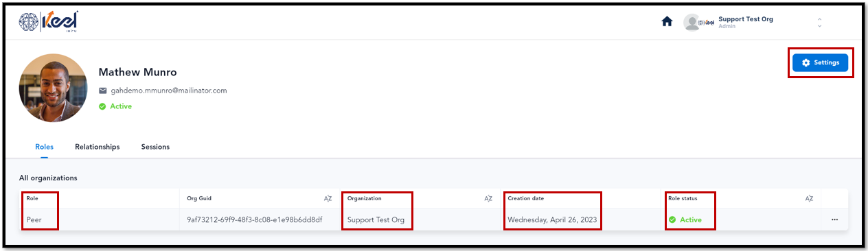868x251 pixels.
Task: Sort the Org Guid column A-Z
Action: (328, 199)
